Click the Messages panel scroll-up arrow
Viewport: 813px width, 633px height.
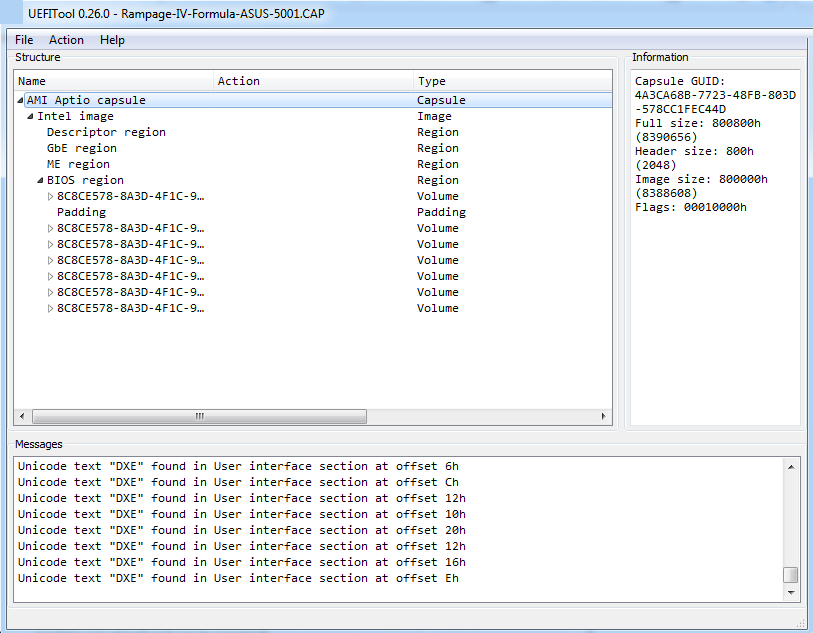tap(791, 467)
